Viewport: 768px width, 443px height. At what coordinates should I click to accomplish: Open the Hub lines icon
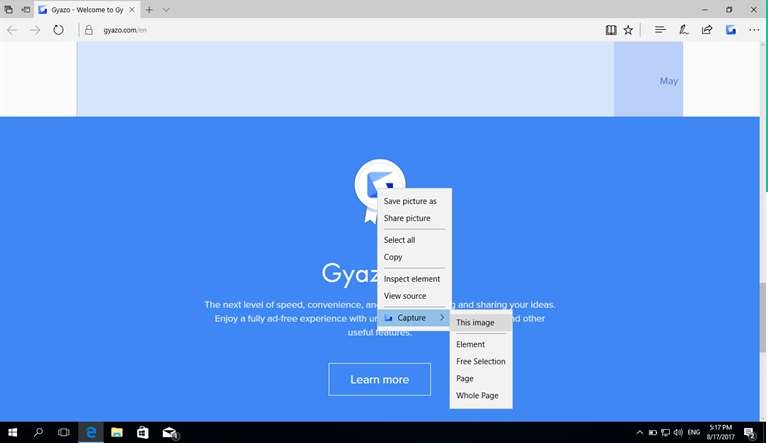(x=660, y=30)
